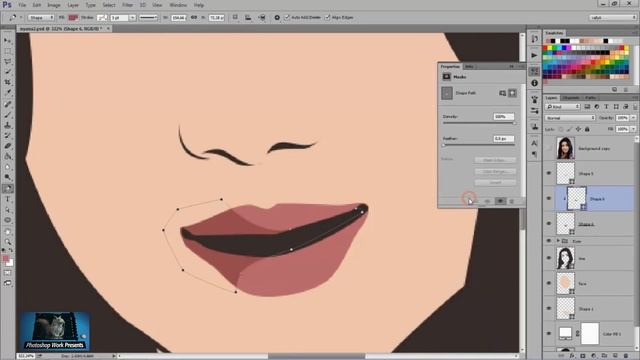Viewport: 640px width, 360px height.
Task: Select the Clone Stamp tool
Action: coord(8,125)
